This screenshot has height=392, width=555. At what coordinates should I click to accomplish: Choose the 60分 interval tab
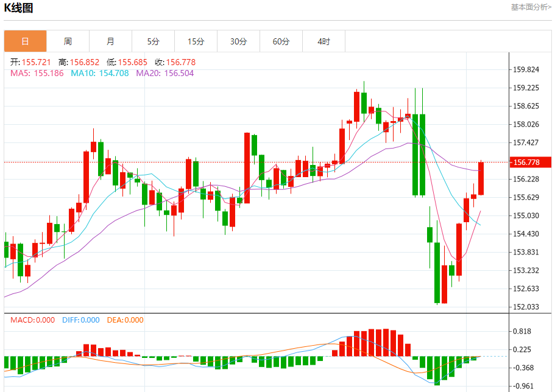click(x=281, y=41)
